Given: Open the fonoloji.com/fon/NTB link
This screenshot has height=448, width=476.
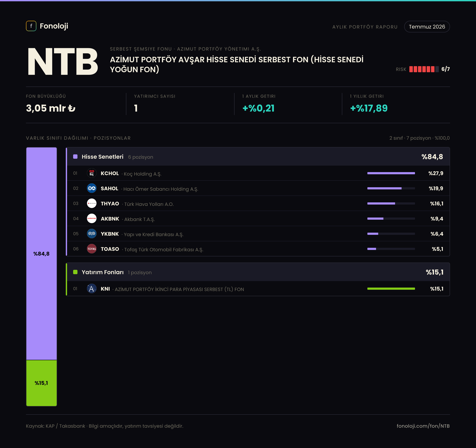Looking at the screenshot, I should (x=423, y=426).
